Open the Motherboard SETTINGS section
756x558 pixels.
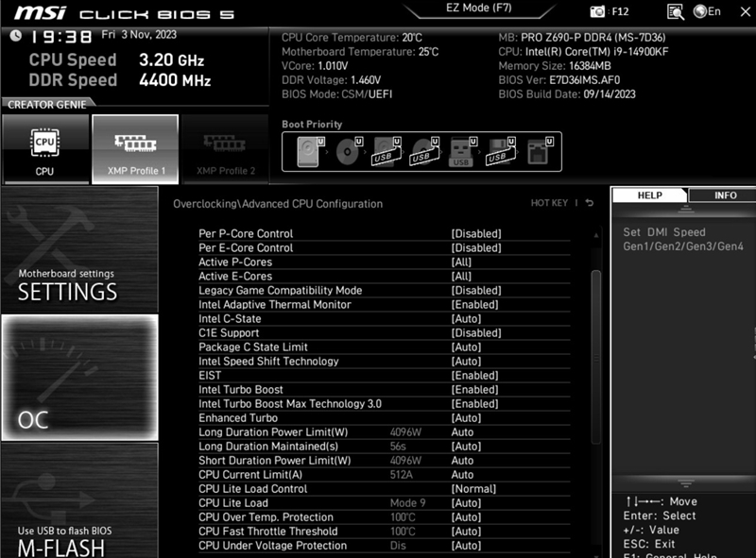pos(80,249)
